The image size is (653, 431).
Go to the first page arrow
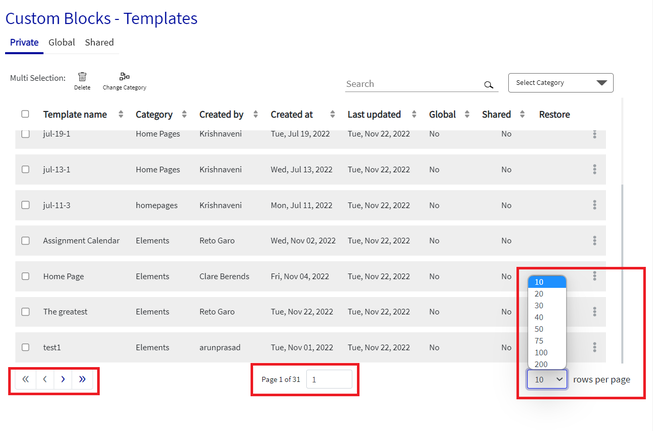point(26,379)
